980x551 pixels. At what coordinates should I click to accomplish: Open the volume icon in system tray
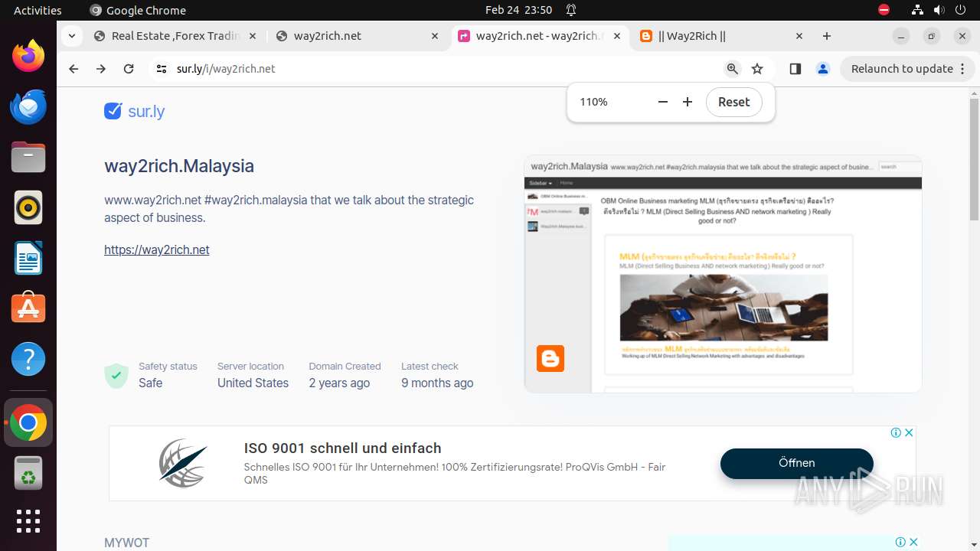[939, 10]
